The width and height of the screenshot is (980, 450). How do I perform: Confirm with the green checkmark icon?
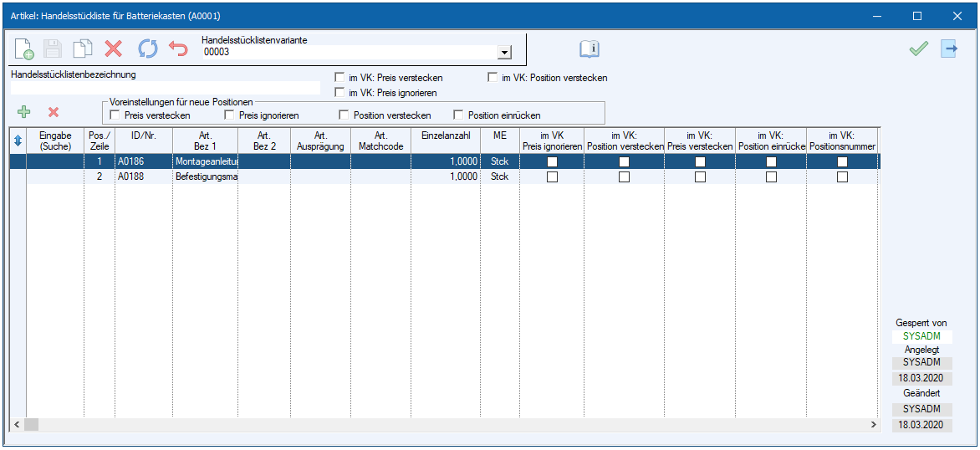(919, 49)
